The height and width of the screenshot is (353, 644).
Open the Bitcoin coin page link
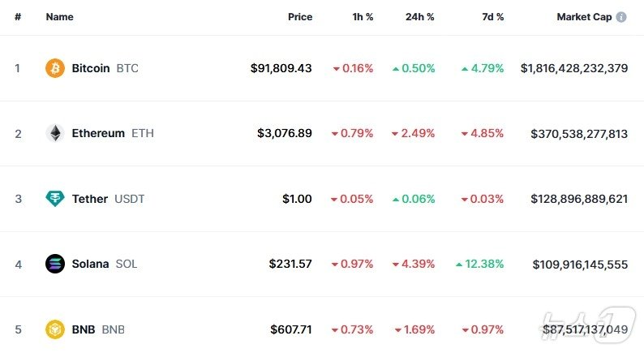pyautogui.click(x=90, y=68)
